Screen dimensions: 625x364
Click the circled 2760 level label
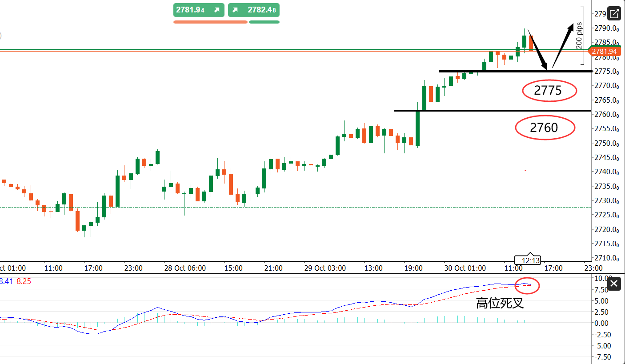[x=545, y=128]
